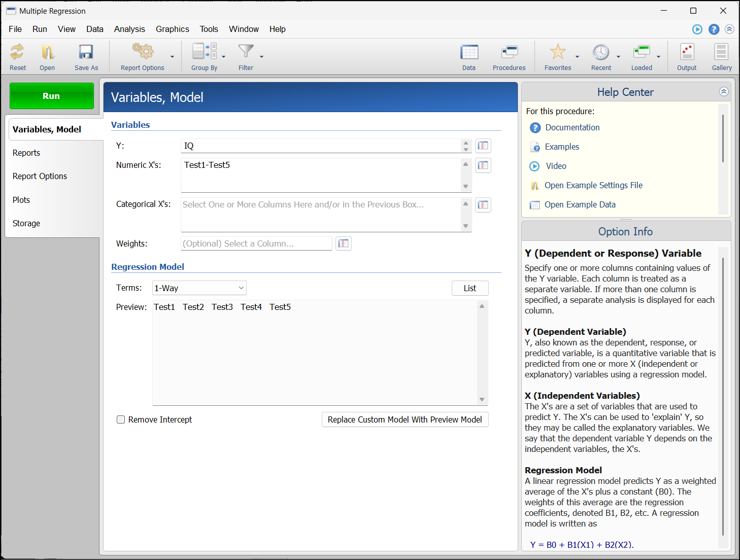Open the Analysis menu
This screenshot has height=560, width=740.
coord(129,29)
